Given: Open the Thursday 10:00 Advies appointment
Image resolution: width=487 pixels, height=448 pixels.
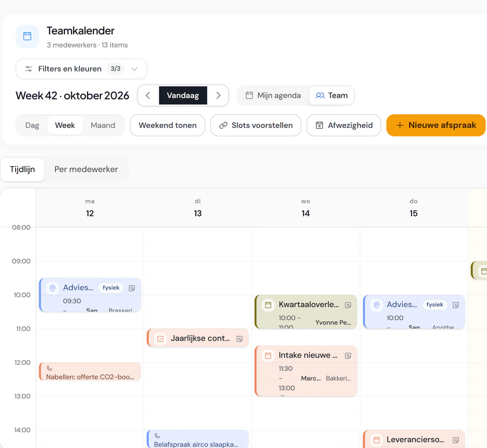Looking at the screenshot, I should 414,312.
